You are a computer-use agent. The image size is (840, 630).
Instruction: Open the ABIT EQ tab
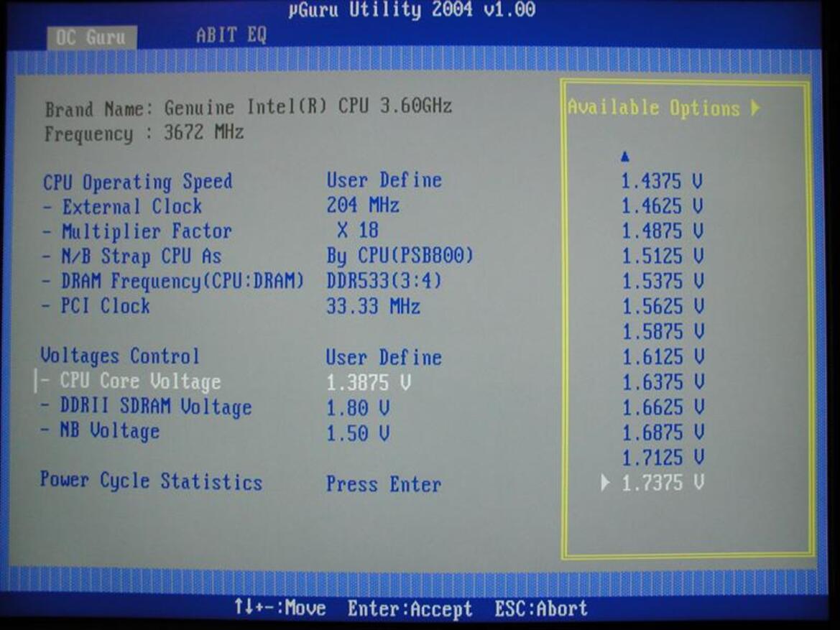(231, 35)
